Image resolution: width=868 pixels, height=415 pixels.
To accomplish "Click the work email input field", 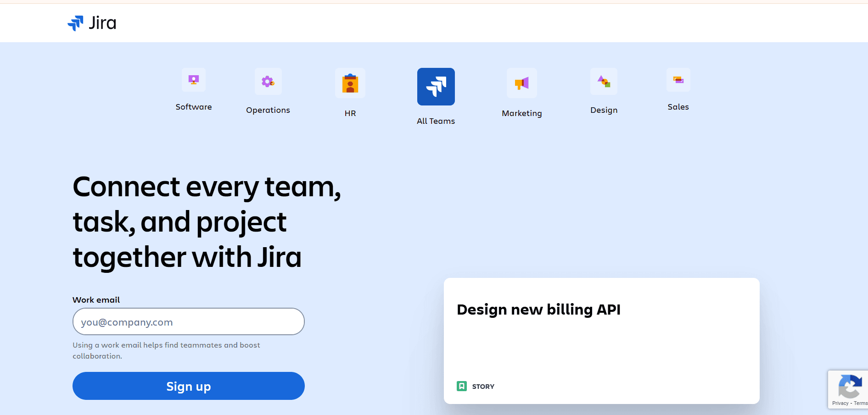I will click(188, 321).
